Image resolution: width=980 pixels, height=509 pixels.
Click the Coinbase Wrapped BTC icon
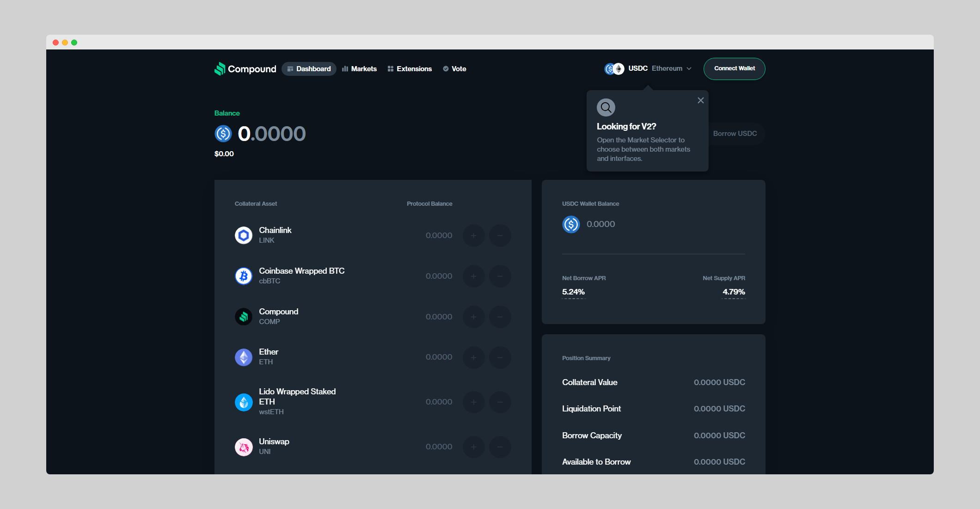coord(244,276)
